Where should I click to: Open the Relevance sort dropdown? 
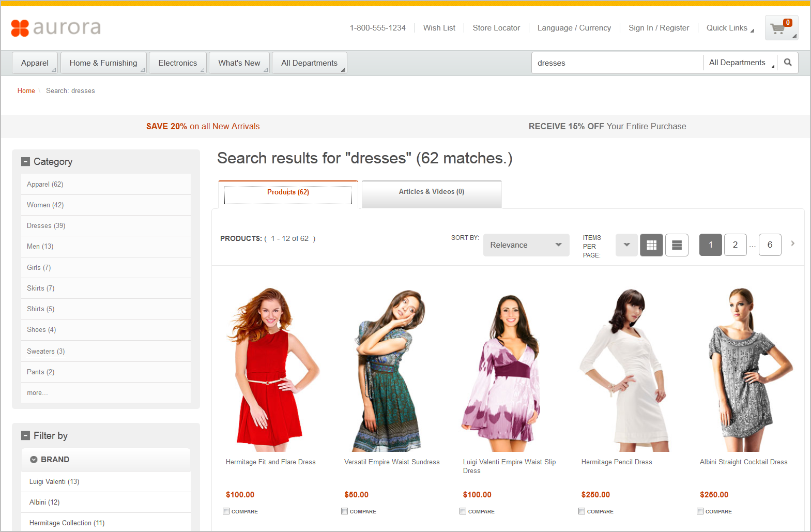[x=526, y=245]
